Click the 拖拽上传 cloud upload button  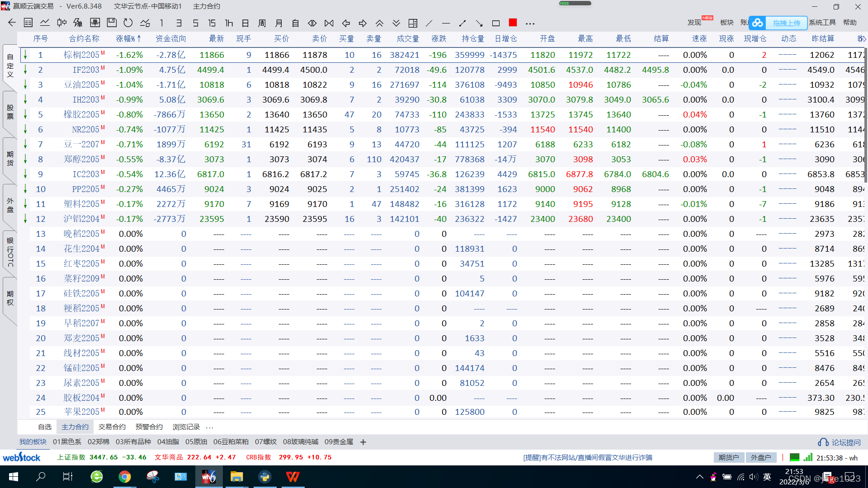point(778,23)
